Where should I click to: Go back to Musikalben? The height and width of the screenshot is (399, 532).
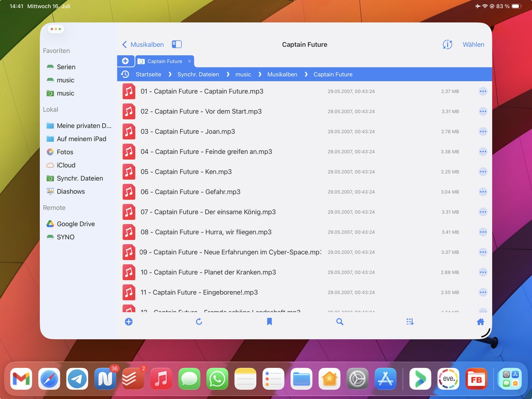(x=143, y=44)
